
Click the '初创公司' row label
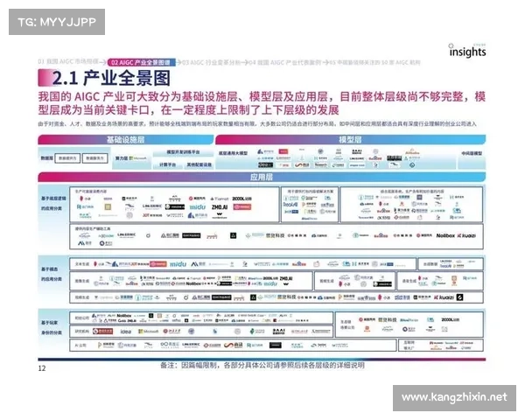tap(82, 318)
